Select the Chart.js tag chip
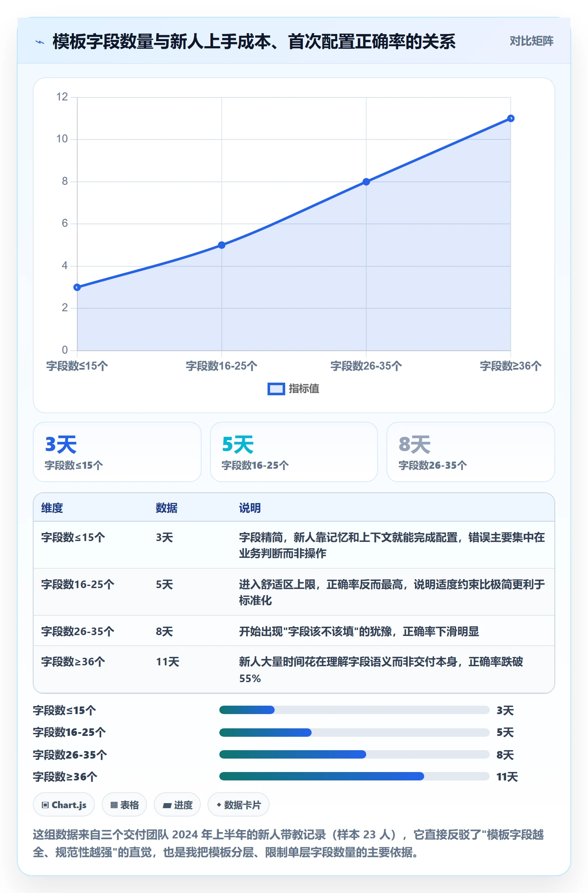Image resolution: width=588 pixels, height=893 pixels. click(x=64, y=805)
